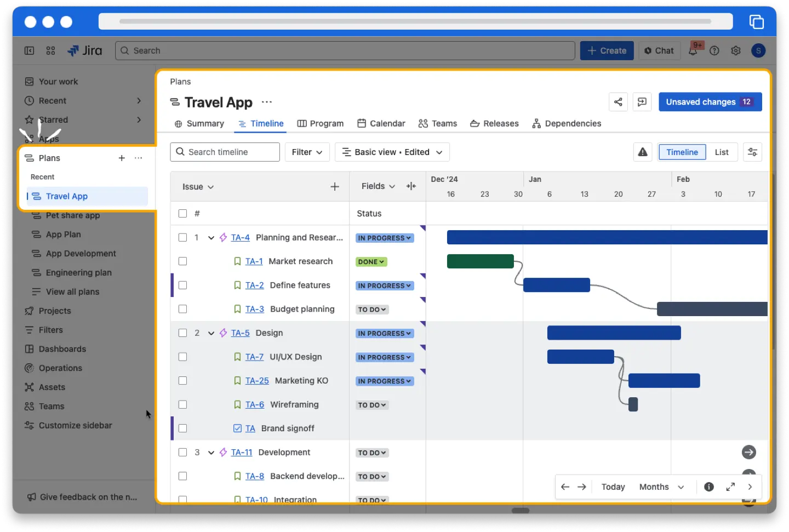Open the Basic view Edited dropdown
The height and width of the screenshot is (532, 789).
pos(392,152)
